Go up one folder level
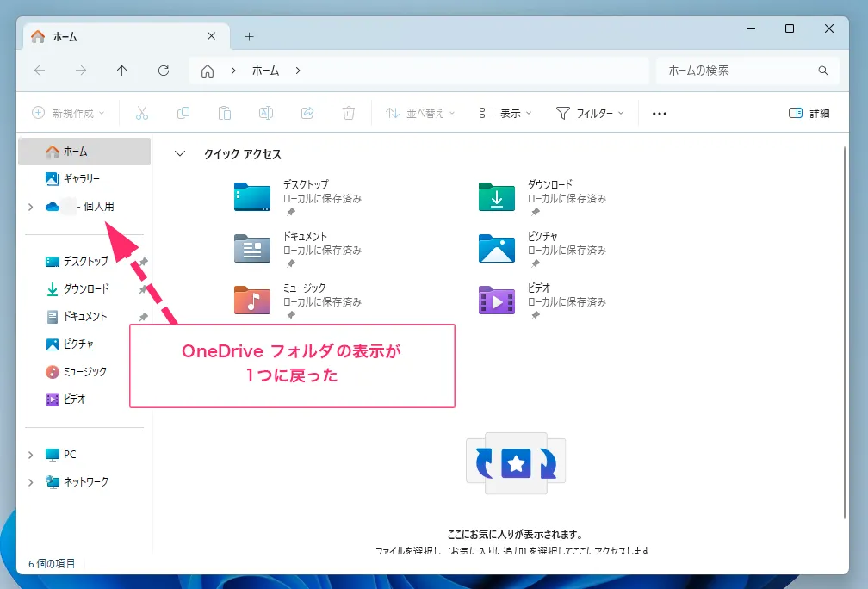Viewport: 868px width, 589px height. click(122, 71)
